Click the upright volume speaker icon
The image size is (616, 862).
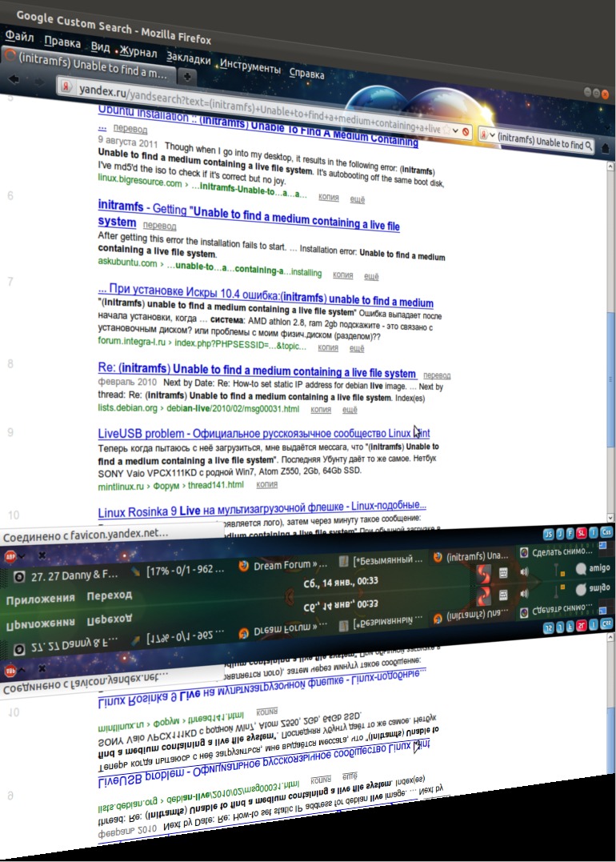[x=524, y=571]
